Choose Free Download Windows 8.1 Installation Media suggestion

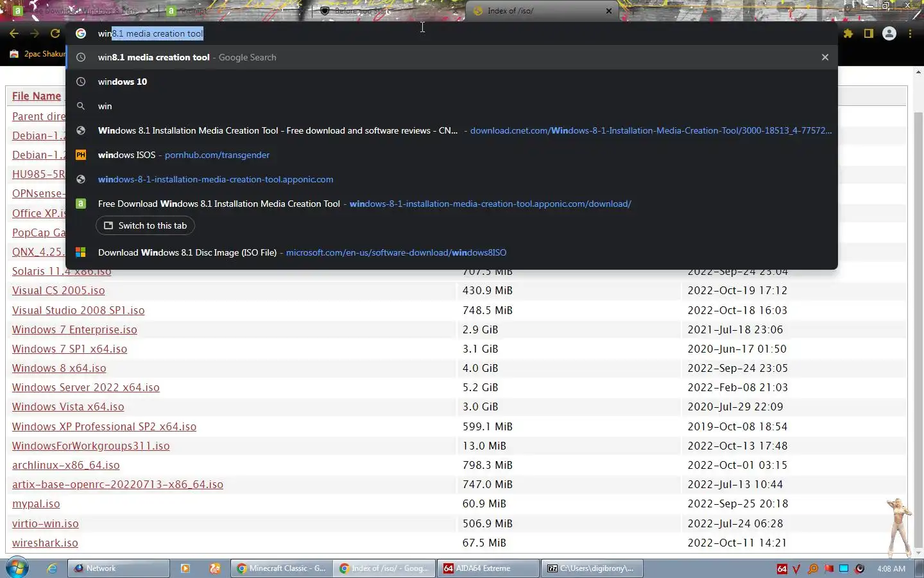pyautogui.click(x=452, y=204)
